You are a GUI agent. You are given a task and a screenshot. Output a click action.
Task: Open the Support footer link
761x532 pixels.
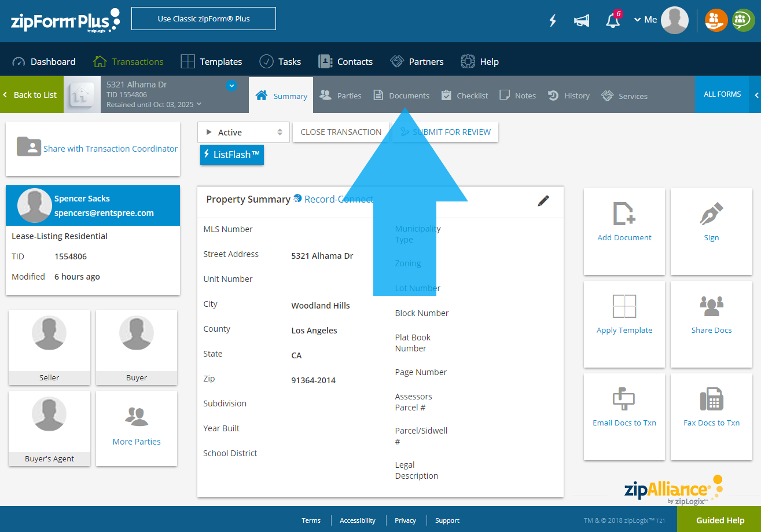pos(447,520)
